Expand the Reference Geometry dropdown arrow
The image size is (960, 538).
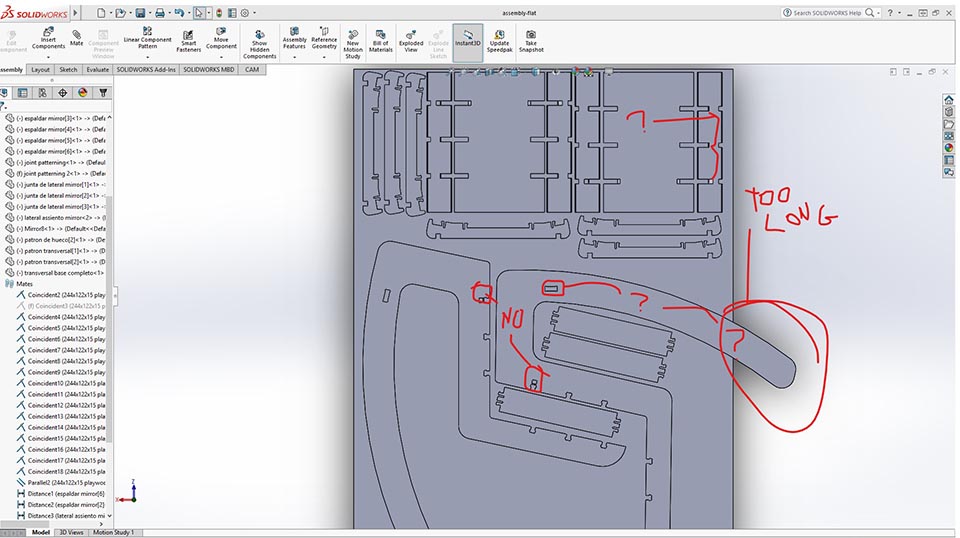324,57
